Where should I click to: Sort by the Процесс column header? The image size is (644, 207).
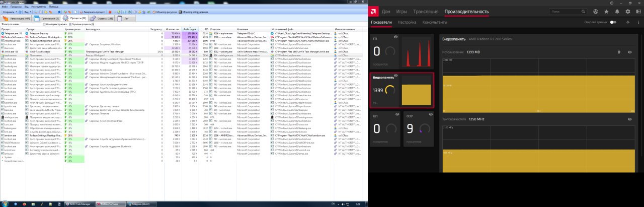tap(13, 29)
